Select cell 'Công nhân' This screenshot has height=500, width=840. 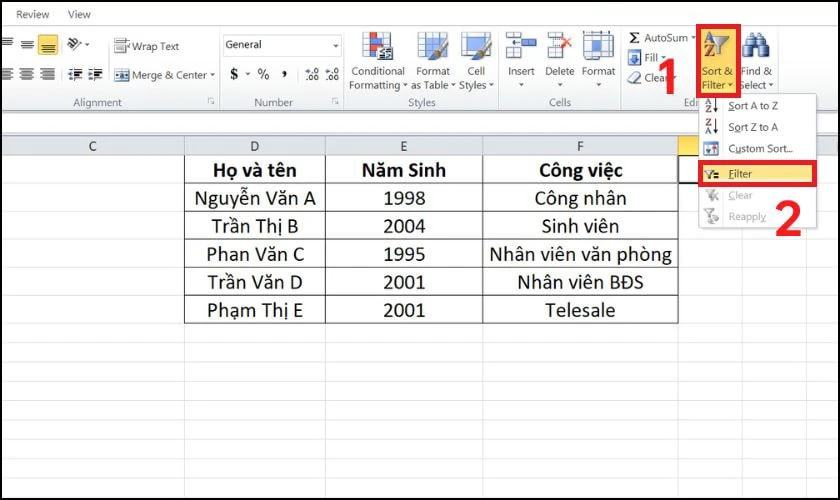click(x=580, y=198)
